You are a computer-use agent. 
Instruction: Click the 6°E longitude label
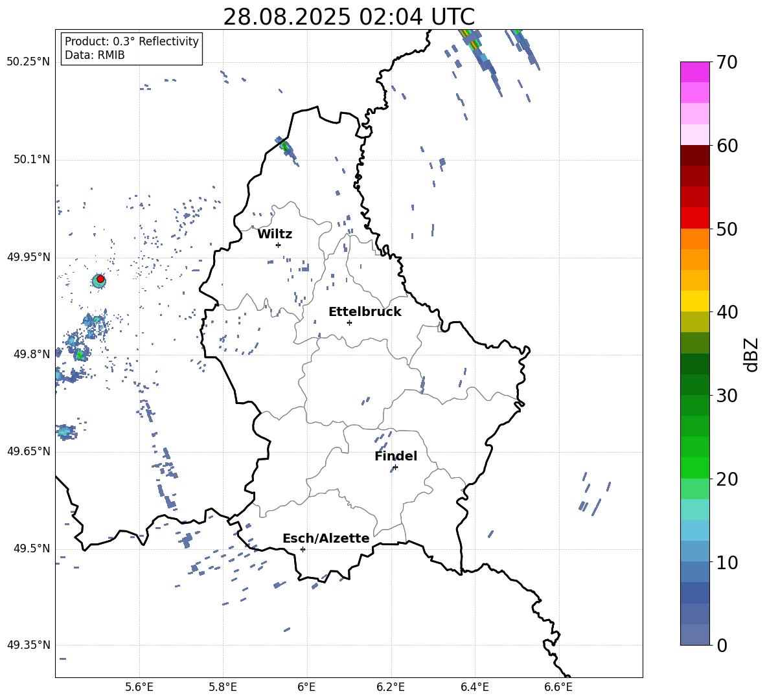click(306, 687)
